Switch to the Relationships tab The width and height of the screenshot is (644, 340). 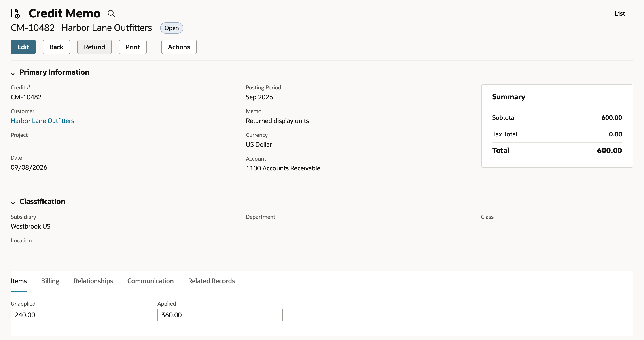[x=93, y=281]
